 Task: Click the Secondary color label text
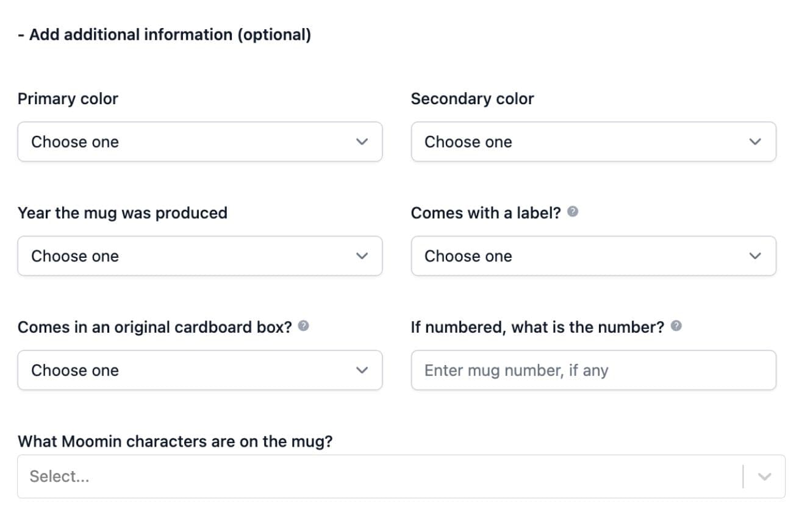472,99
